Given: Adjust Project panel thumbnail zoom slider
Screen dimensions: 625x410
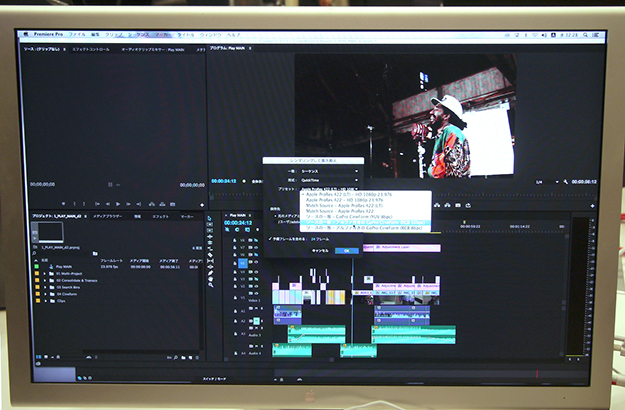Looking at the screenshot, I should click(x=91, y=357).
